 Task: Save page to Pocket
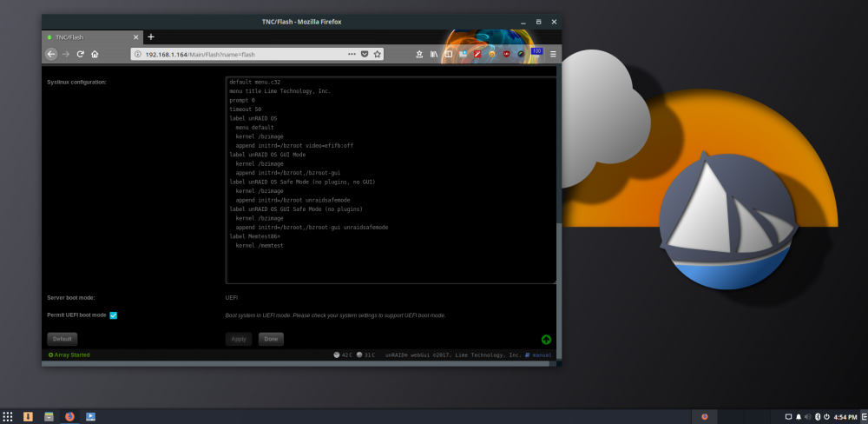click(365, 55)
